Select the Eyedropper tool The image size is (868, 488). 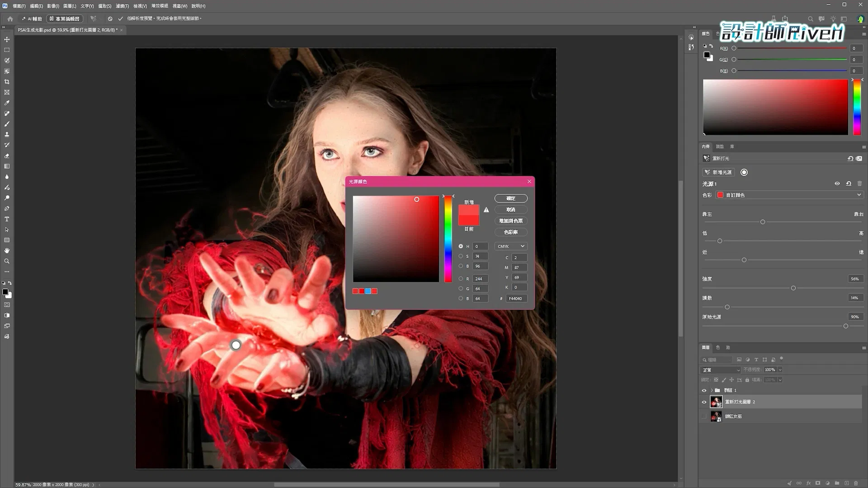(x=7, y=103)
